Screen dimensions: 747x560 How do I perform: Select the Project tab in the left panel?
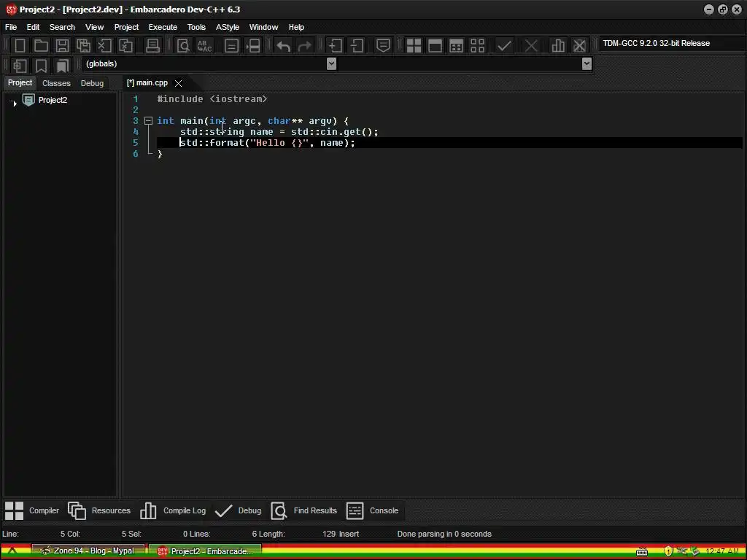20,83
